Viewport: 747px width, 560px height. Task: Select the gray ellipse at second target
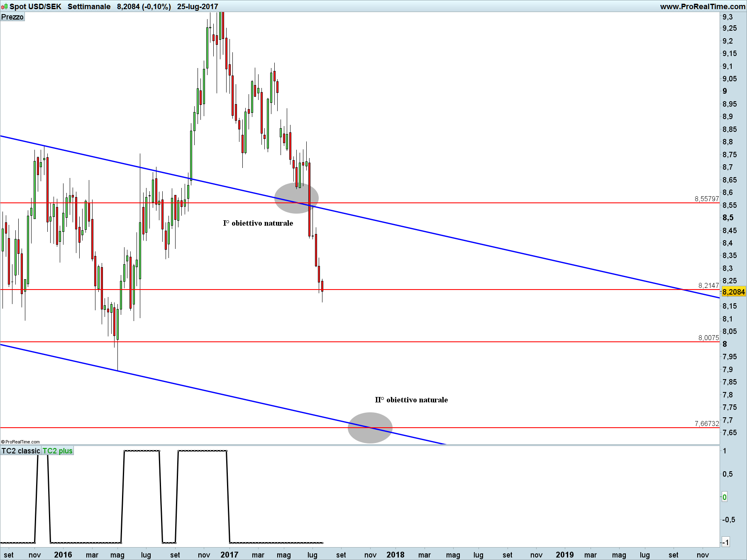pos(370,428)
